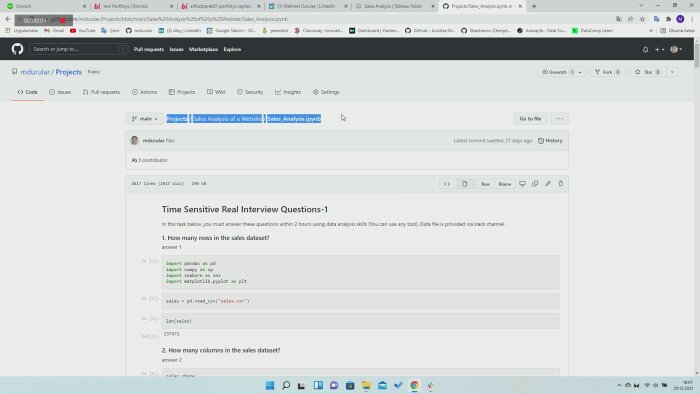Viewport: 700px width, 394px height.
Task: Open Issues in the top navbar
Action: [176, 49]
